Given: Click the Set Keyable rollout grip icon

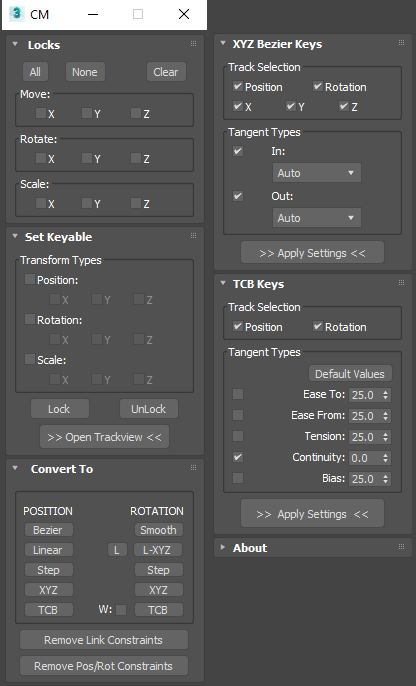Looking at the screenshot, I should coord(193,235).
